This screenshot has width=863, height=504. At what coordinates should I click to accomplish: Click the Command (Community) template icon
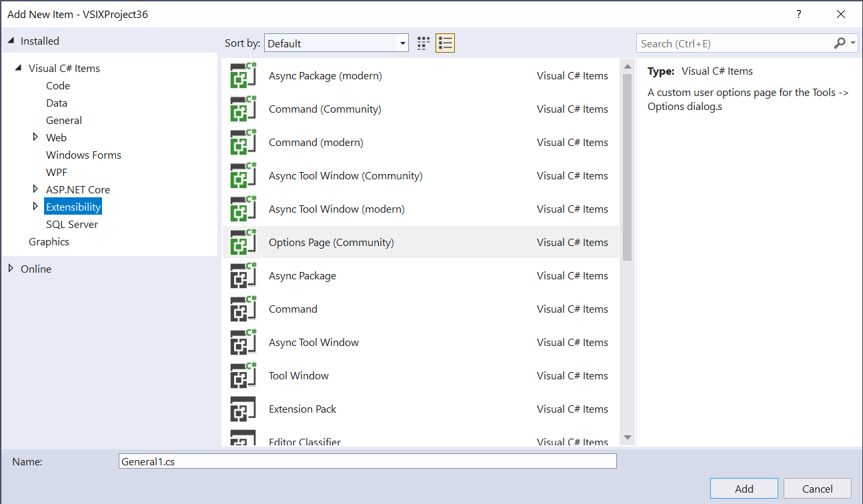click(x=243, y=109)
